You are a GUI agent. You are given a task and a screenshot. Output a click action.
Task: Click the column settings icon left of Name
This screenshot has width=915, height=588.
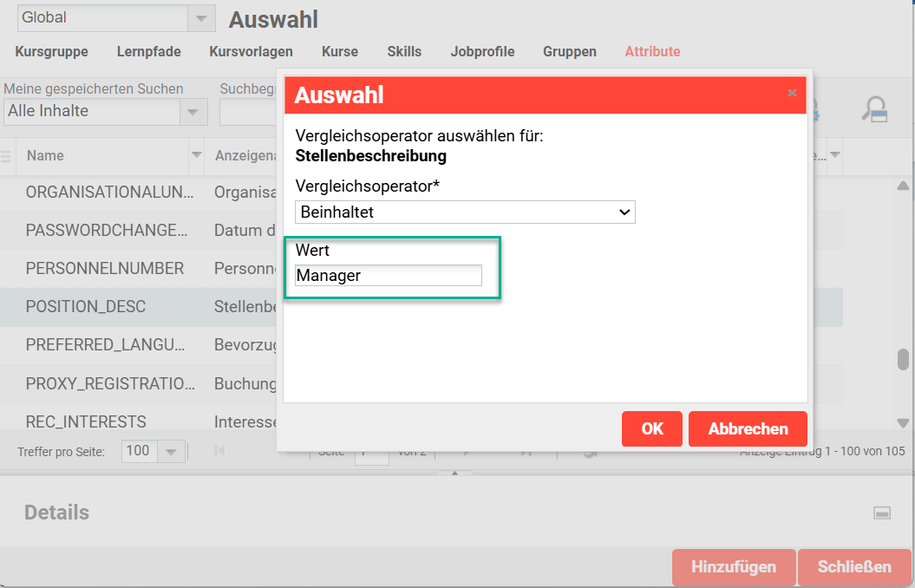pyautogui.click(x=7, y=156)
